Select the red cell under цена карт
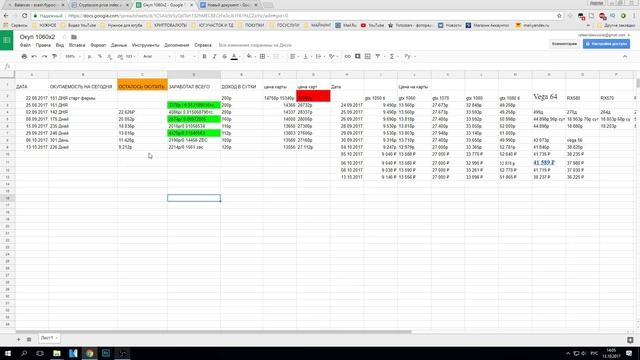This screenshot has height=360, width=640. point(313,96)
